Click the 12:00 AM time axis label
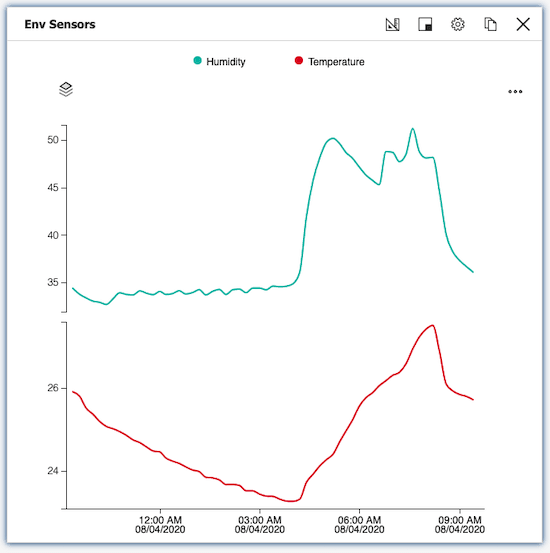 click(x=160, y=524)
